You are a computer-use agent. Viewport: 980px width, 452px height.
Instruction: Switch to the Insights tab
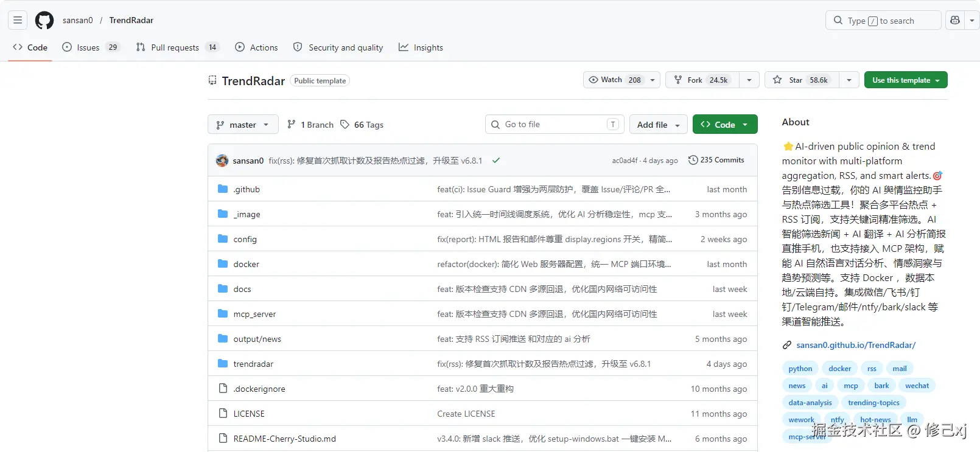(421, 47)
